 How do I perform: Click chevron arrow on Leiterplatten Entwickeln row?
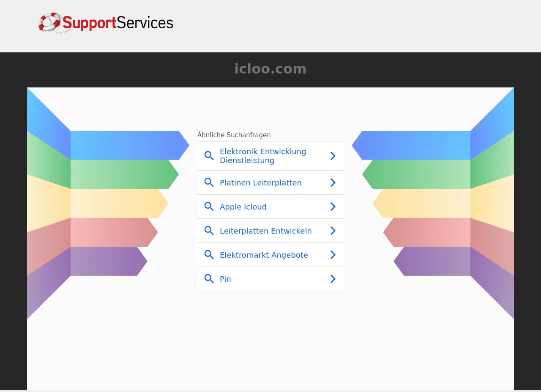click(x=333, y=231)
